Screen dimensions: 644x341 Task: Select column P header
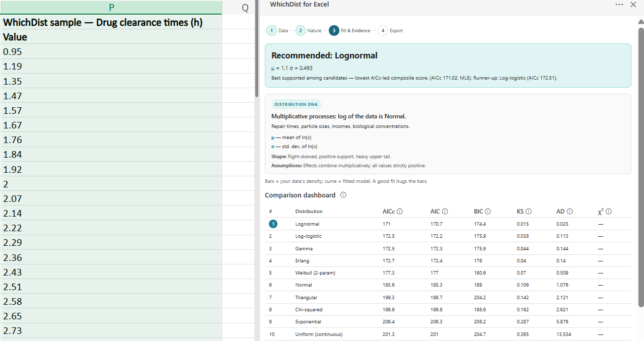tap(111, 7)
